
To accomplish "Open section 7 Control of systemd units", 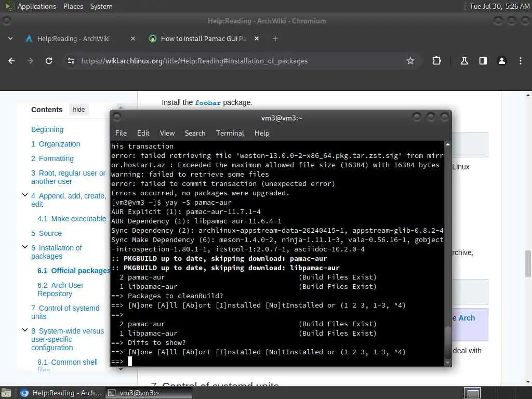I will point(65,312).
